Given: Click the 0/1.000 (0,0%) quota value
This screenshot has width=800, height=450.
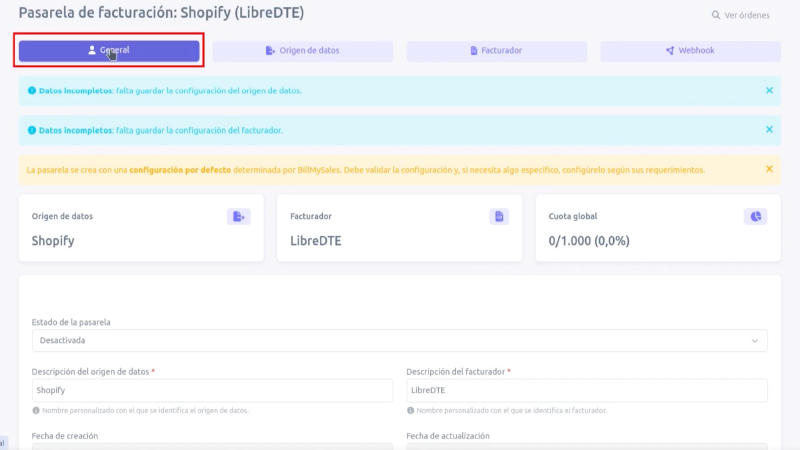Looking at the screenshot, I should 589,241.
